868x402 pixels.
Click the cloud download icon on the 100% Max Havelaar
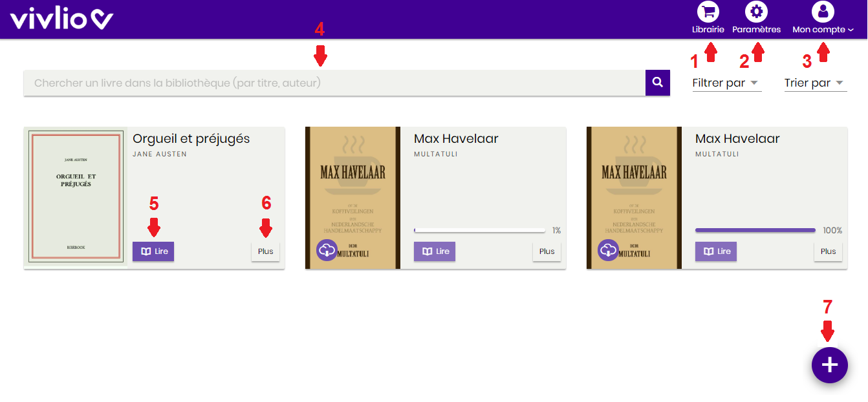609,250
